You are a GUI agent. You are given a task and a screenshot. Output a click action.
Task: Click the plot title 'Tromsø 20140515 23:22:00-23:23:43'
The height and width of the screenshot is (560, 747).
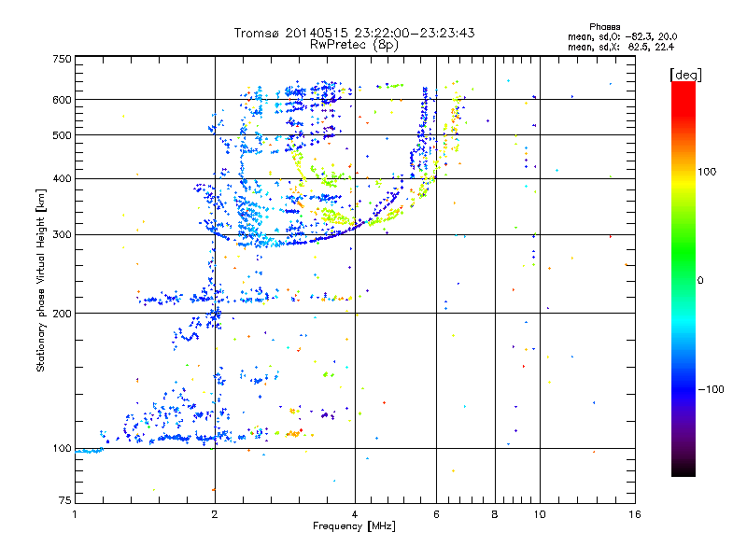(x=354, y=33)
